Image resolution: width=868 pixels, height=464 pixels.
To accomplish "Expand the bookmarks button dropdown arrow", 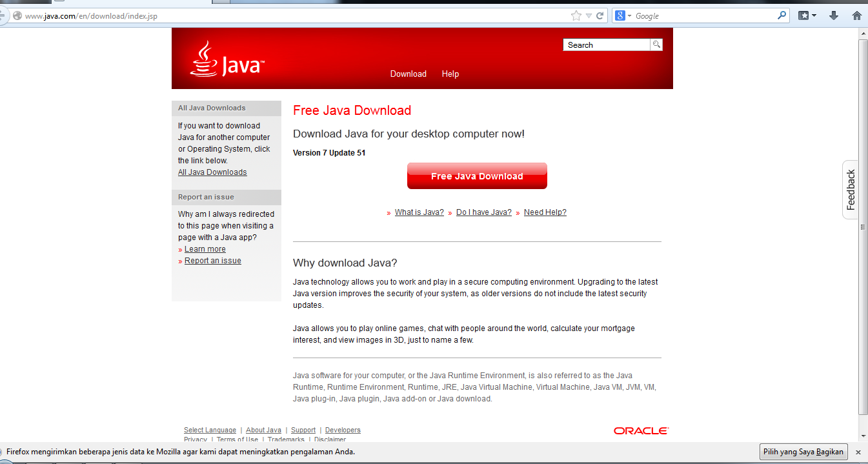I will 814,15.
